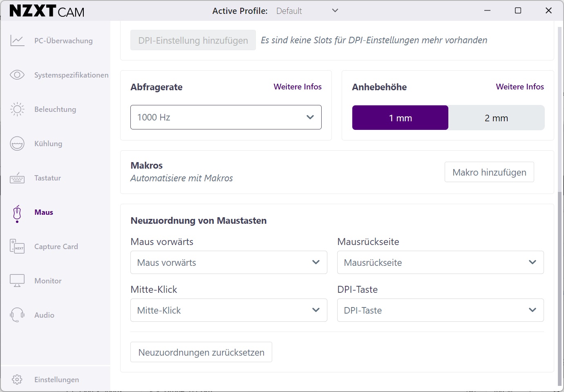Expand the 1000 Hz Abfragerate dropdown

(x=226, y=117)
